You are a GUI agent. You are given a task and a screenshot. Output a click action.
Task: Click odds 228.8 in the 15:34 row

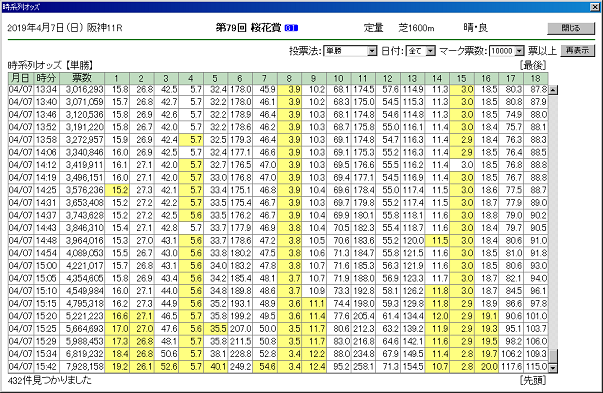pos(240,354)
